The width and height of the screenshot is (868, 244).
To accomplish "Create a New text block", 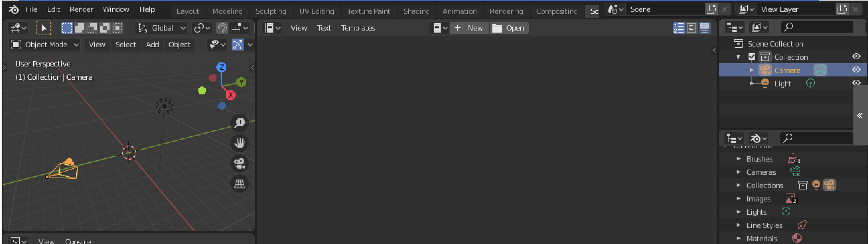I will 470,28.
